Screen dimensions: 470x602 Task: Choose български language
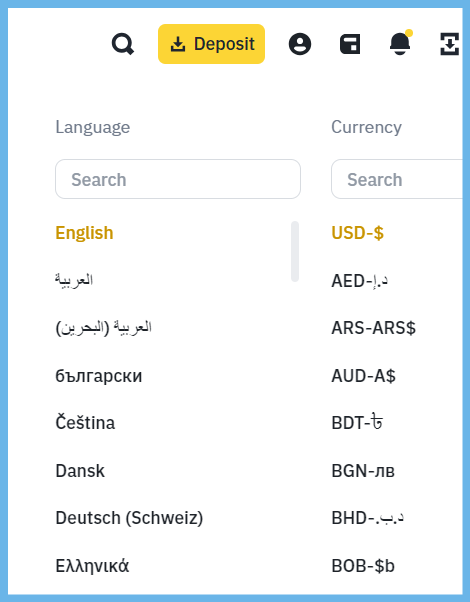point(99,376)
